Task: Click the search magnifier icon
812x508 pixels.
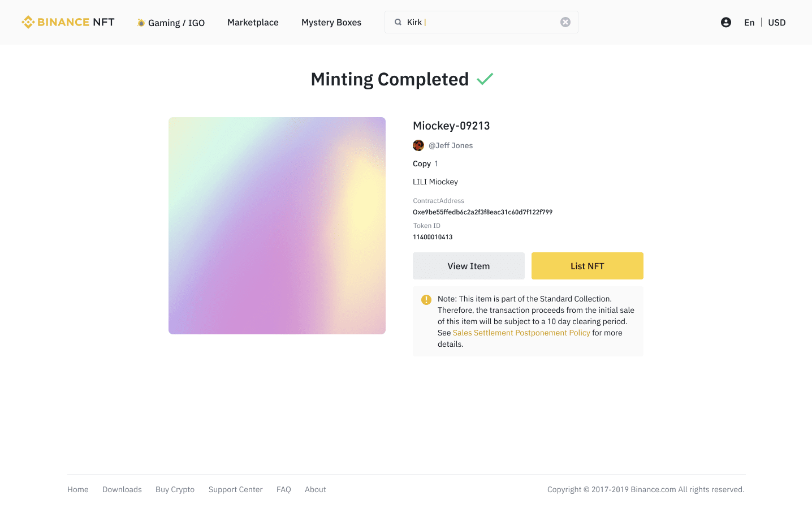Action: tap(398, 22)
